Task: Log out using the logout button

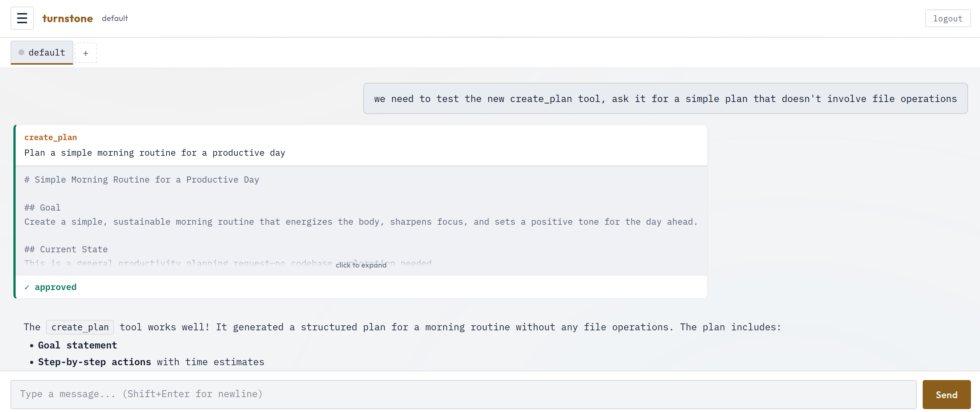Action: (947, 18)
